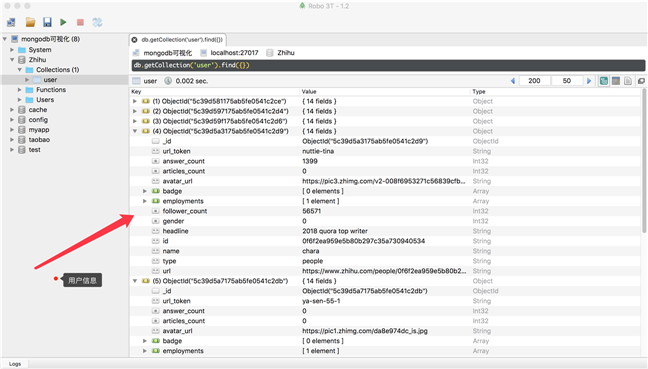Expand document (2) ObjectId row

tap(135, 111)
